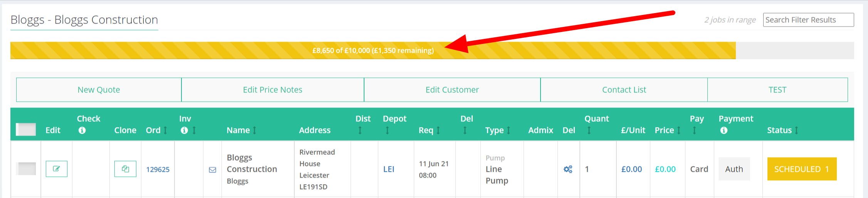Open the Contact List tab
This screenshot has height=198, width=868.
pyautogui.click(x=624, y=90)
